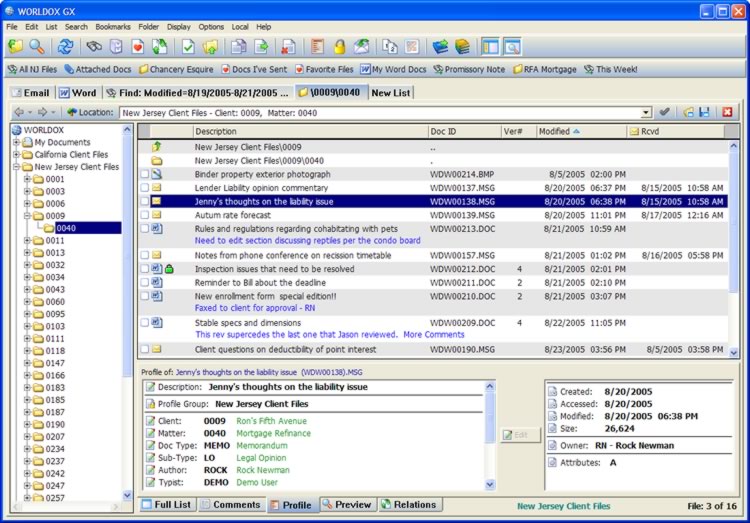Select checkbox for Reminder to Bill about deadline
The height and width of the screenshot is (523, 750).
click(x=145, y=283)
